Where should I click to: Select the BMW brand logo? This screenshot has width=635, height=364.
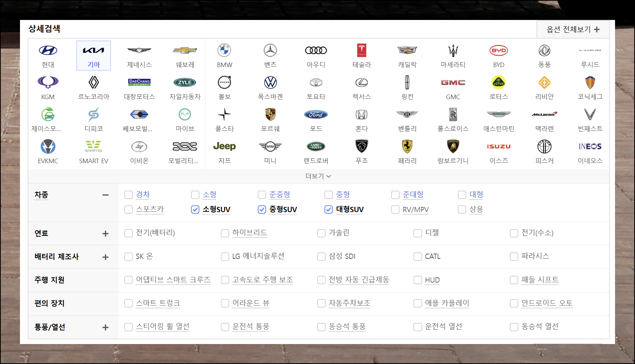(224, 50)
